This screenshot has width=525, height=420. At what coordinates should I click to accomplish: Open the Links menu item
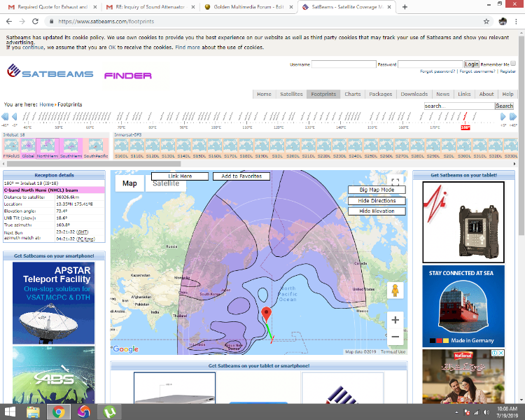click(x=464, y=94)
